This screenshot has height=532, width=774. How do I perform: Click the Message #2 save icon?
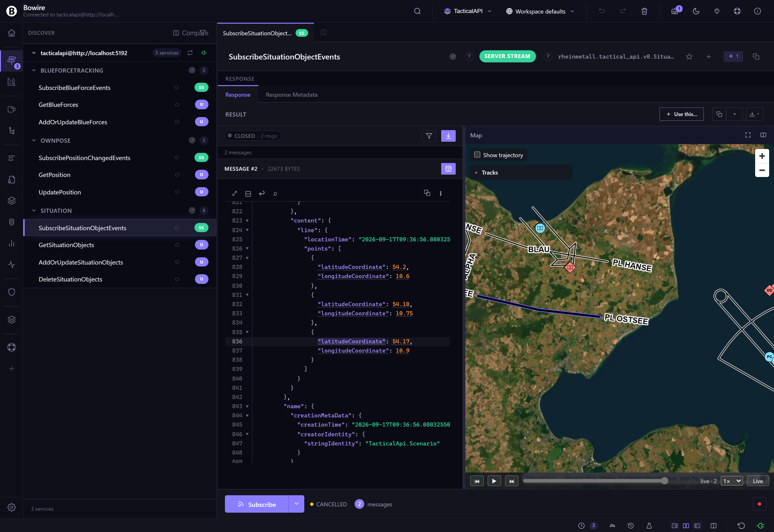[x=448, y=169]
